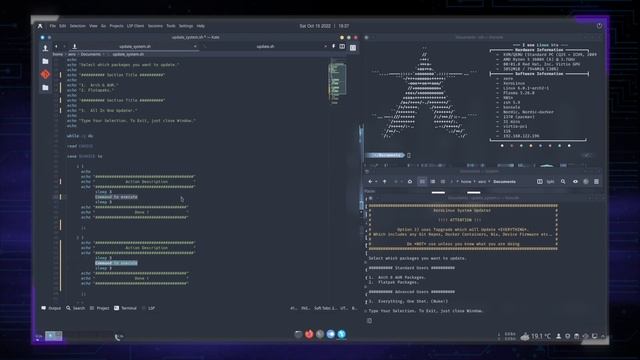Open the Projects menu in Kate
Viewport: 640px width, 360px height.
point(116,26)
